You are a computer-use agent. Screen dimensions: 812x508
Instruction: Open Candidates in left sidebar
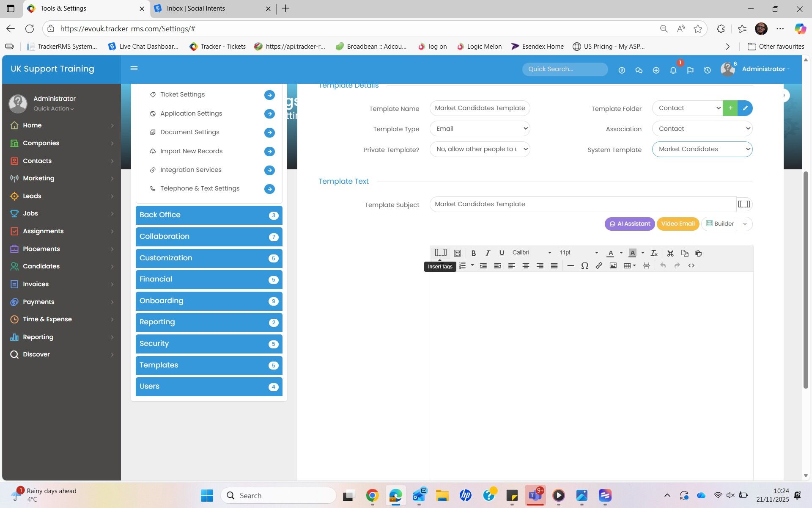point(41,266)
